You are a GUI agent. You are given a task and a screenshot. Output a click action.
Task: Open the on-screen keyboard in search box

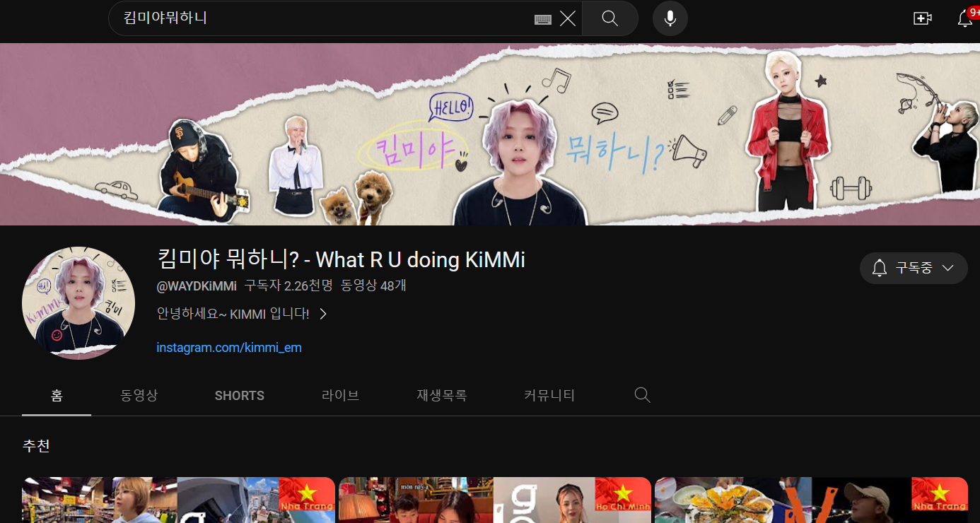(543, 19)
